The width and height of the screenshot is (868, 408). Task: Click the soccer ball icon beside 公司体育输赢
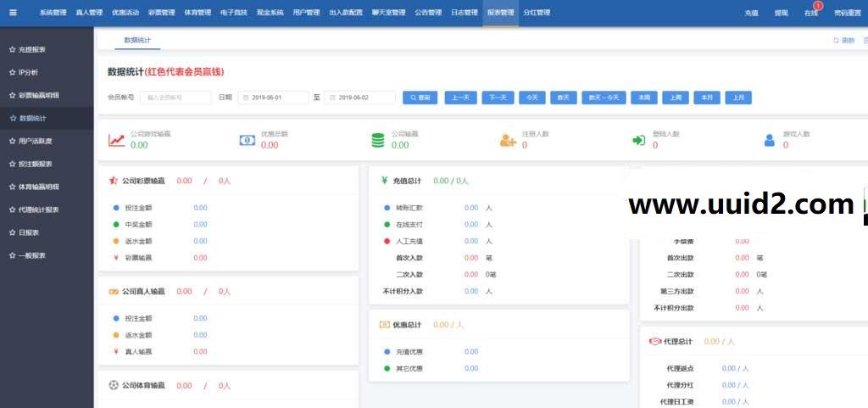pos(114,385)
